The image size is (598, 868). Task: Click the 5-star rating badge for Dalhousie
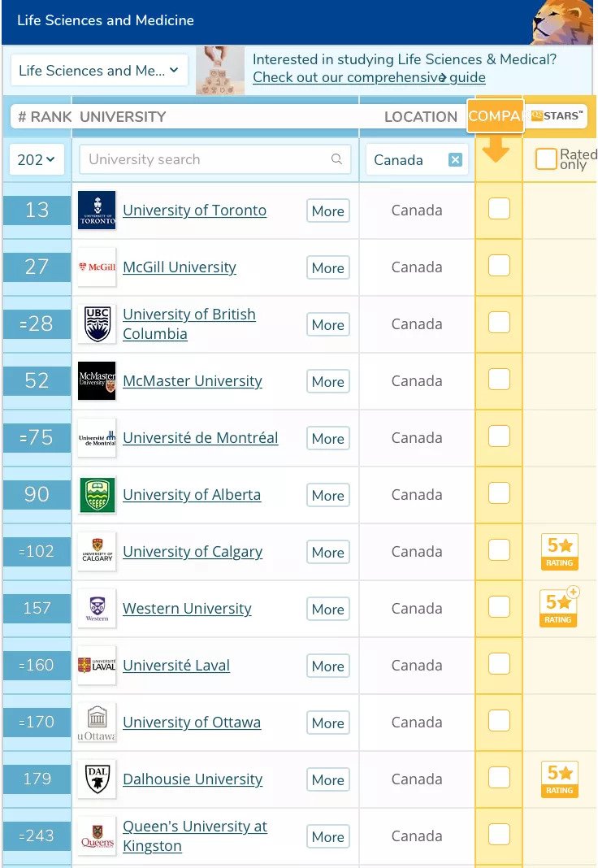point(559,779)
